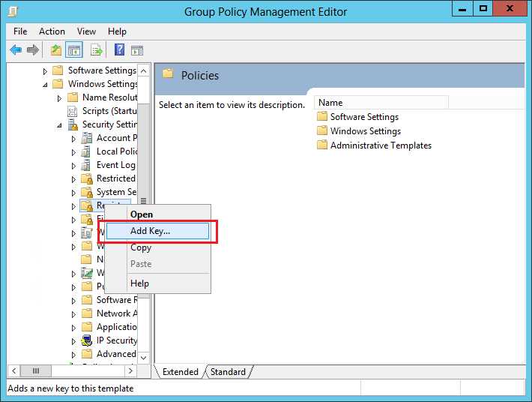Click the up one level folder icon

[56, 50]
